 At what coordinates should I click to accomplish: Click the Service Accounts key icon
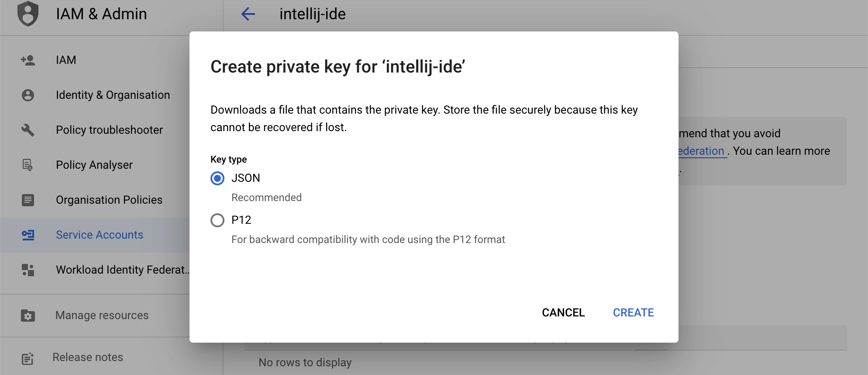coord(28,235)
